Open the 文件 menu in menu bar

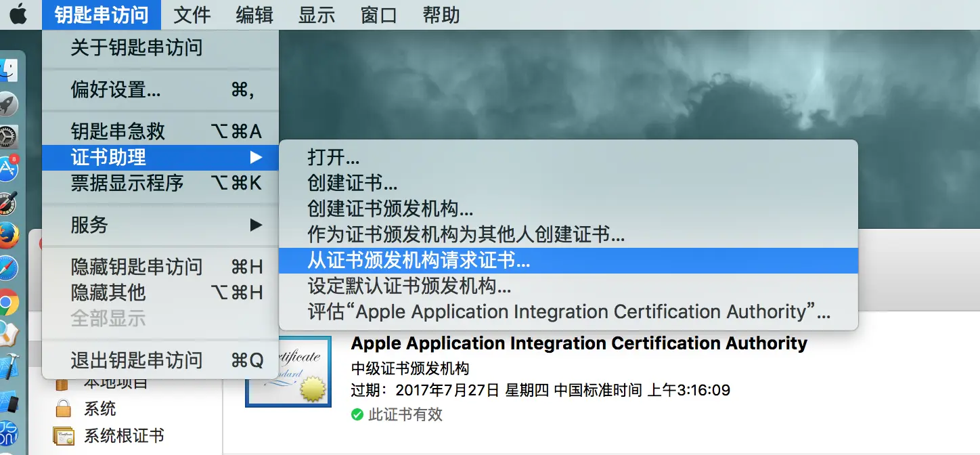pyautogui.click(x=192, y=15)
